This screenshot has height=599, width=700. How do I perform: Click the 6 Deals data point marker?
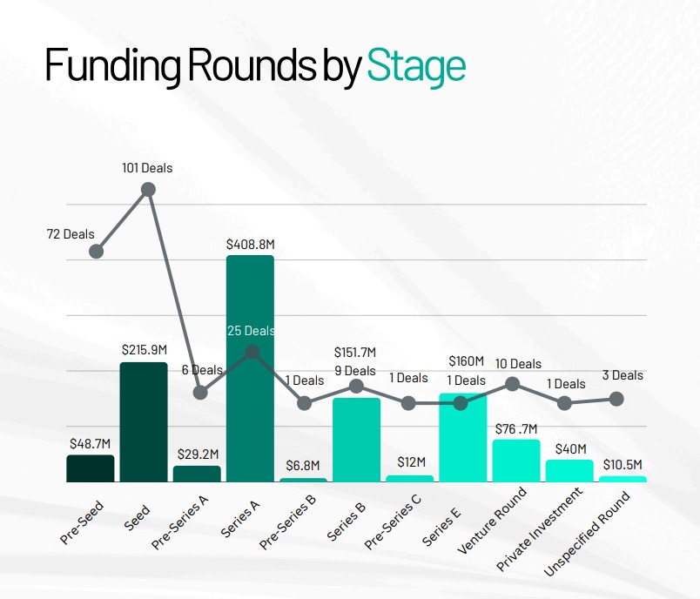200,392
